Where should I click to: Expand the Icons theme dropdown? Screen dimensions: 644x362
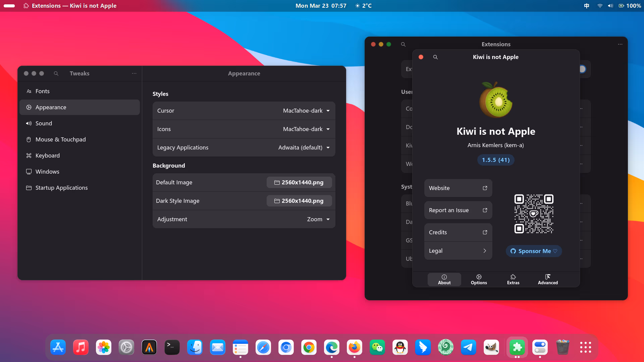click(x=244, y=129)
